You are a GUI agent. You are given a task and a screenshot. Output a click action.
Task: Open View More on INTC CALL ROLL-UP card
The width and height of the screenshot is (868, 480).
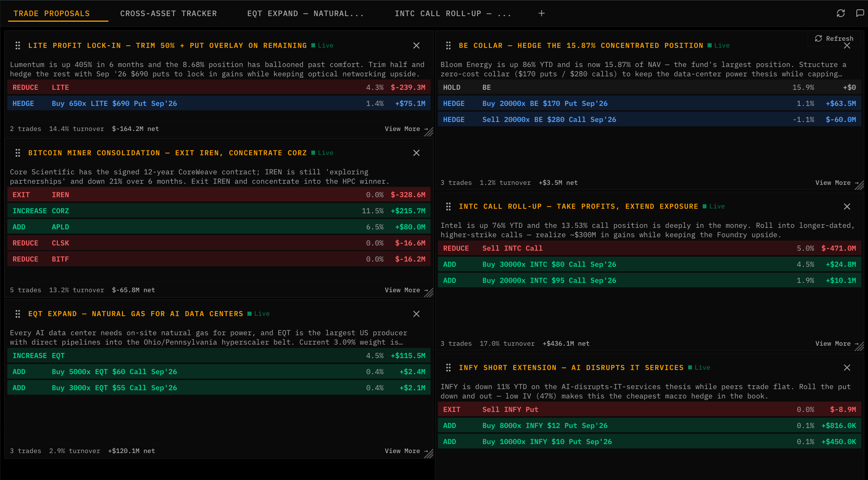click(834, 343)
